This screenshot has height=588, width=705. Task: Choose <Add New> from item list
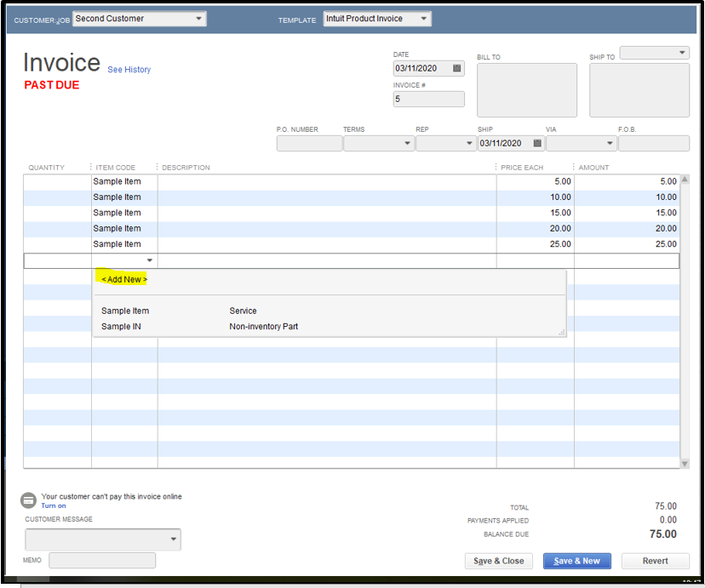pyautogui.click(x=124, y=279)
